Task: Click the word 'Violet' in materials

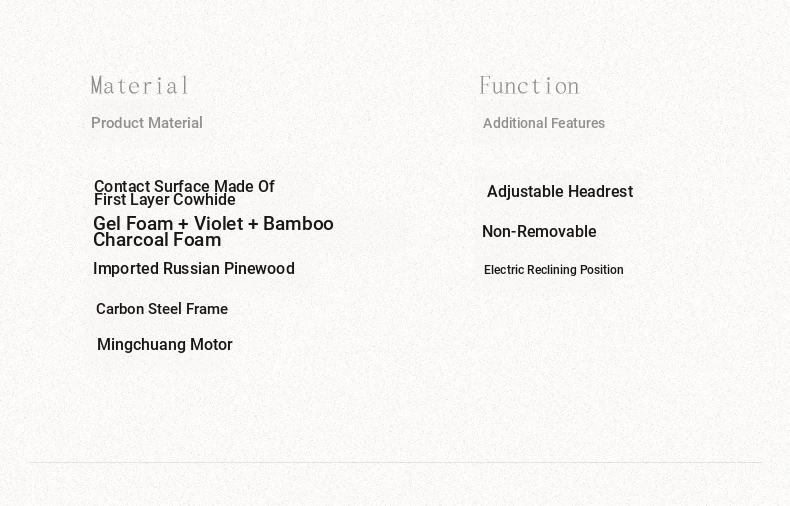Action: (218, 223)
